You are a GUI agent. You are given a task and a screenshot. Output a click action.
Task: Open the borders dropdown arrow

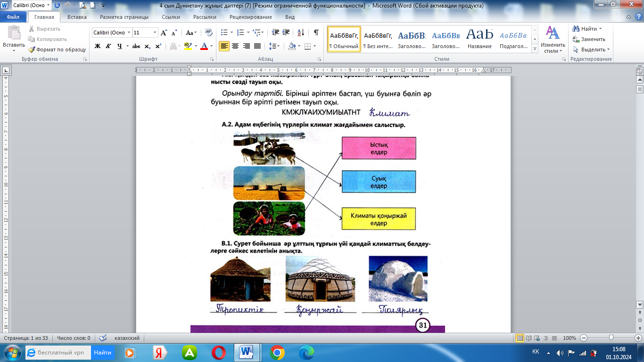314,46
